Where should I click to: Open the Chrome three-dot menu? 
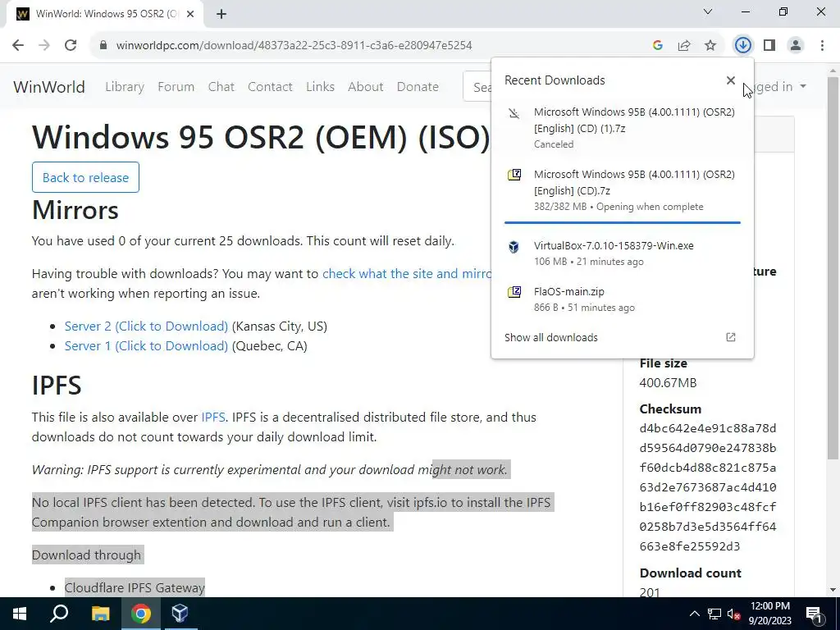coord(822,46)
